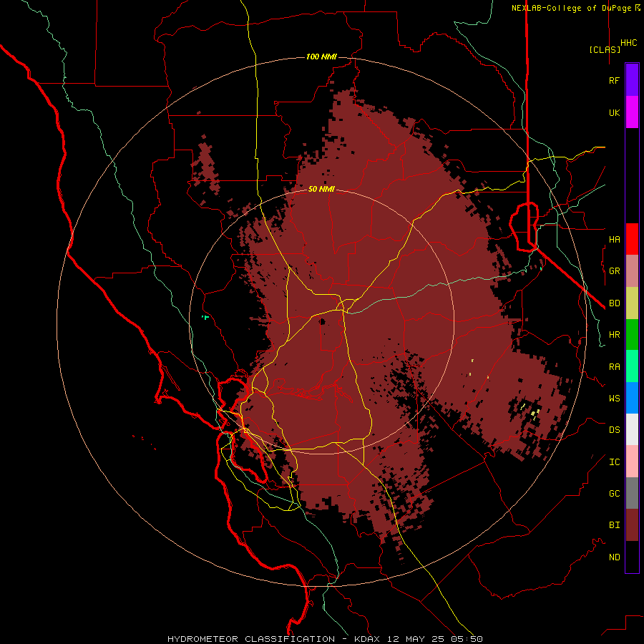Screen dimensions: 644x644
Task: Click the RA legend label
Action: (615, 367)
